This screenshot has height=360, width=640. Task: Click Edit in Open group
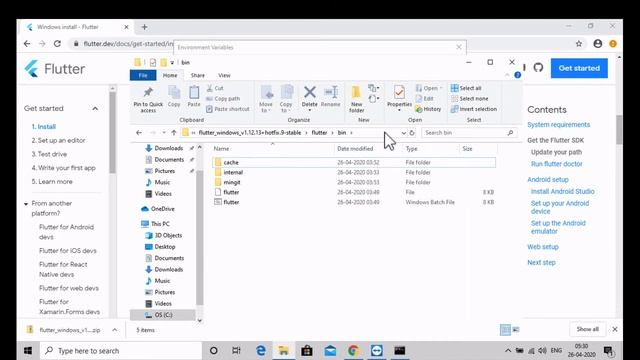click(x=424, y=98)
